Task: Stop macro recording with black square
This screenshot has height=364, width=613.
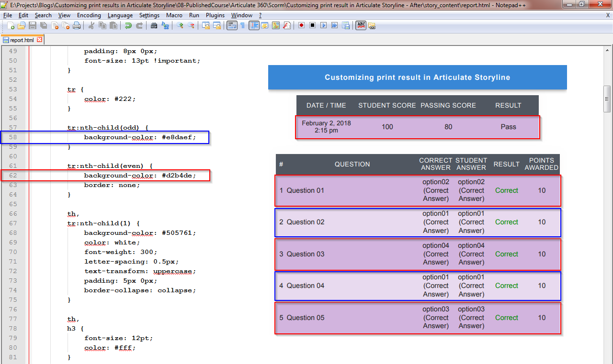Action: (312, 25)
